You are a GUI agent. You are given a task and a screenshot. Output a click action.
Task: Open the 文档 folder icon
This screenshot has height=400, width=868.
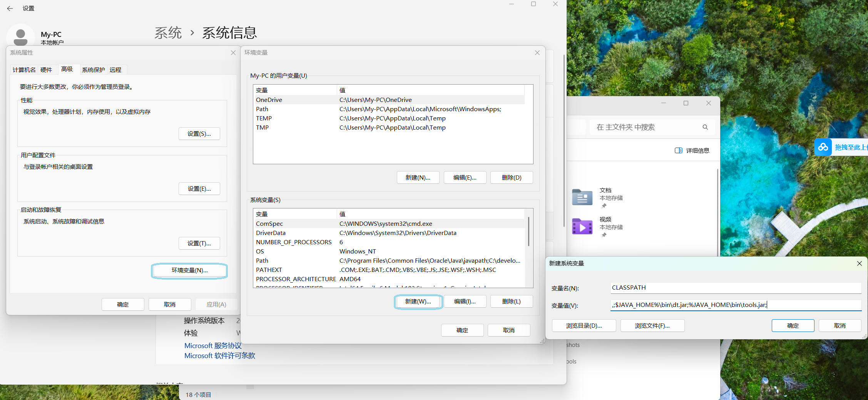pos(582,197)
